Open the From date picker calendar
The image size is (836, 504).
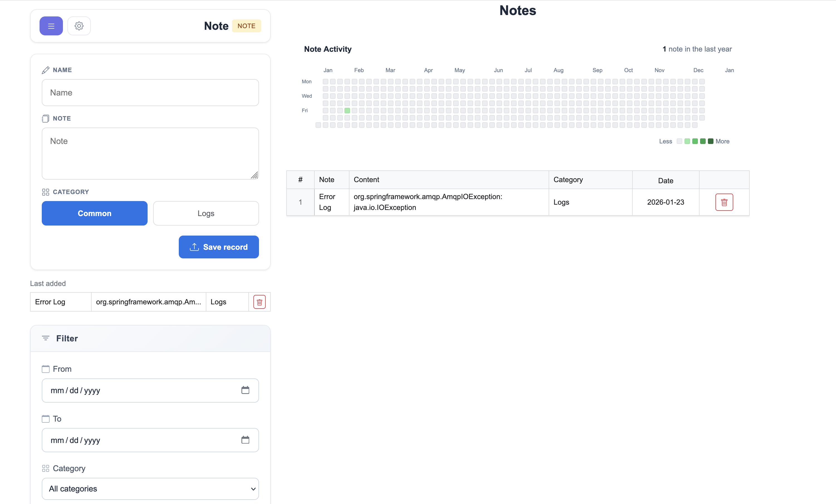pos(245,390)
